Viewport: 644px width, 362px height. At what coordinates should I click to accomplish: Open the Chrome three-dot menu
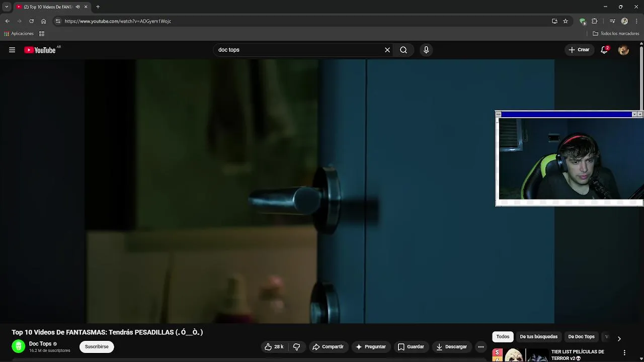point(636,21)
